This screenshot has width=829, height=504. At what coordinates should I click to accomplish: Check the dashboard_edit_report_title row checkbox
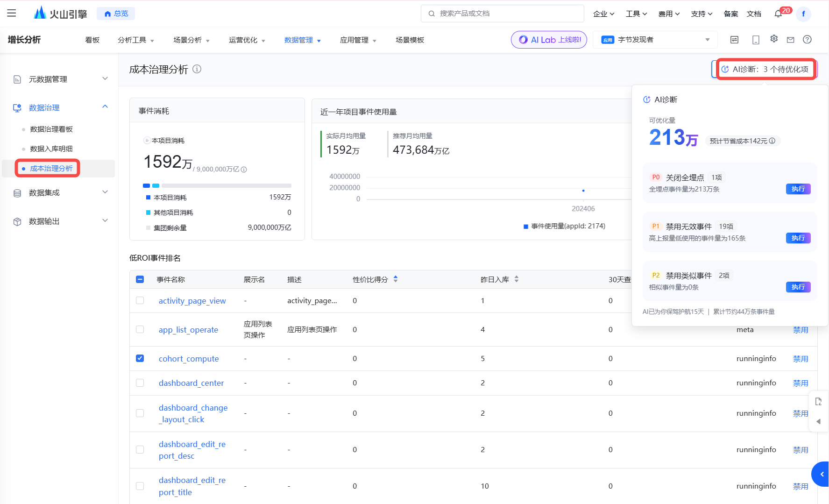coord(140,486)
